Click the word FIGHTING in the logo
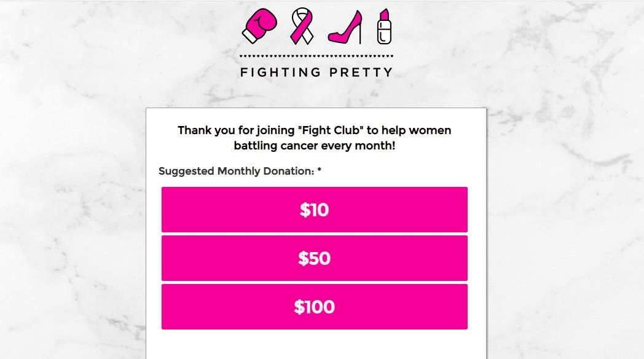The image size is (644, 359). [x=280, y=73]
